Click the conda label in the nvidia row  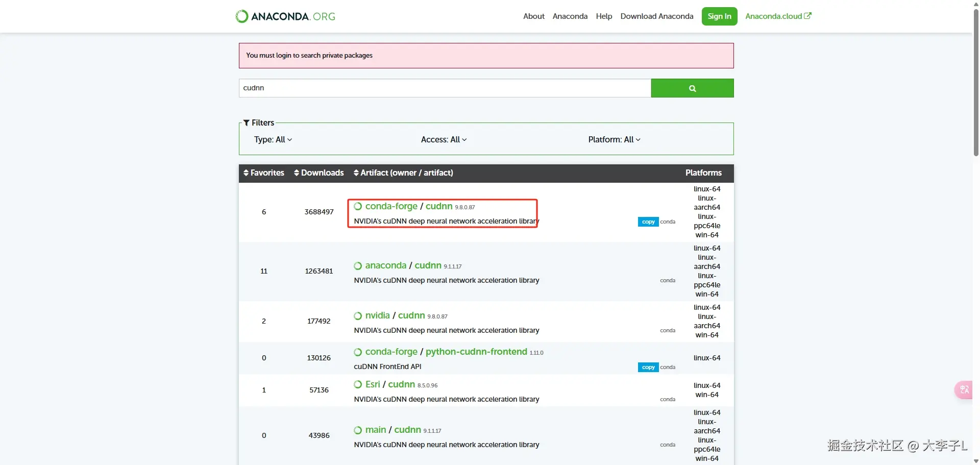pyautogui.click(x=668, y=330)
